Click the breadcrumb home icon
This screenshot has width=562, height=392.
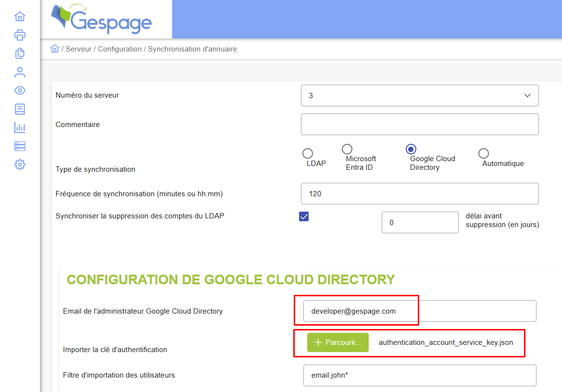(54, 49)
